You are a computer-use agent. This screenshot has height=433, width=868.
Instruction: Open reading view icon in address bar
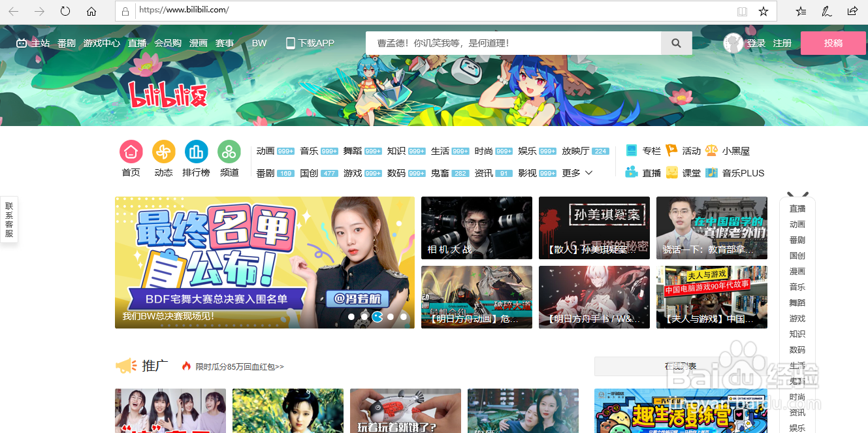click(742, 11)
